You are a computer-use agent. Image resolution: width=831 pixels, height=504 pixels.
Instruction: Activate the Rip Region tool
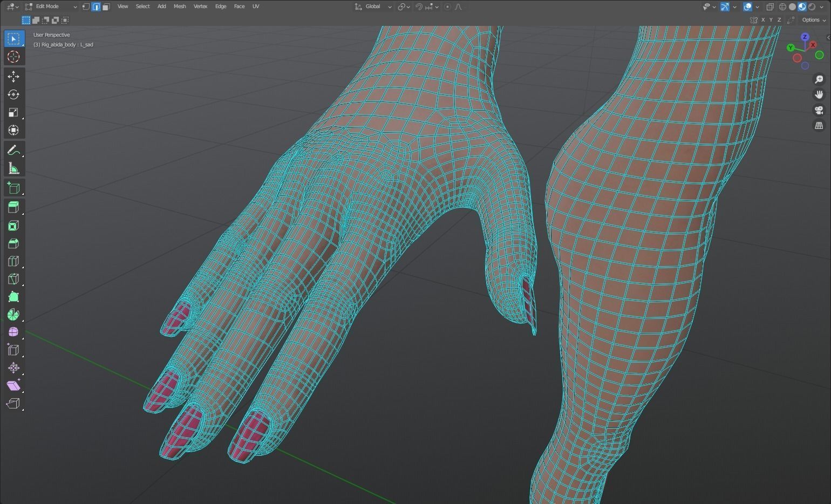click(13, 403)
